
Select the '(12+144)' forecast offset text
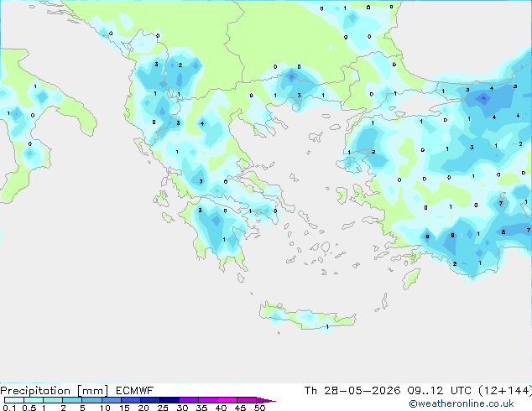click(x=505, y=391)
